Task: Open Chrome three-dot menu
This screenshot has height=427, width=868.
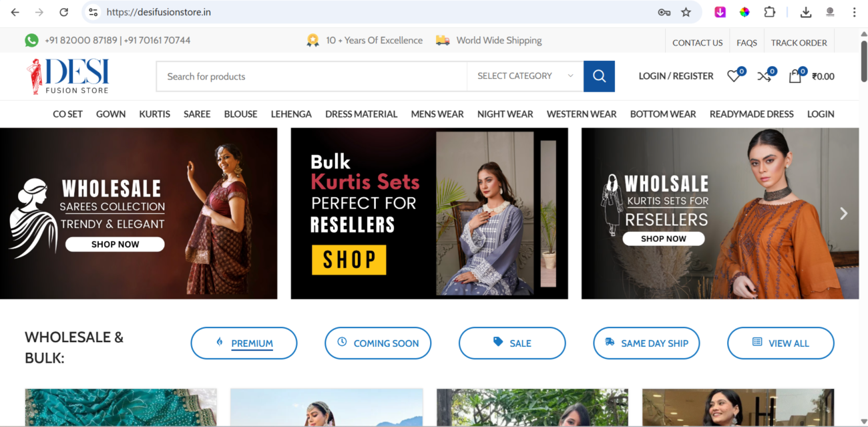Action: 854,12
